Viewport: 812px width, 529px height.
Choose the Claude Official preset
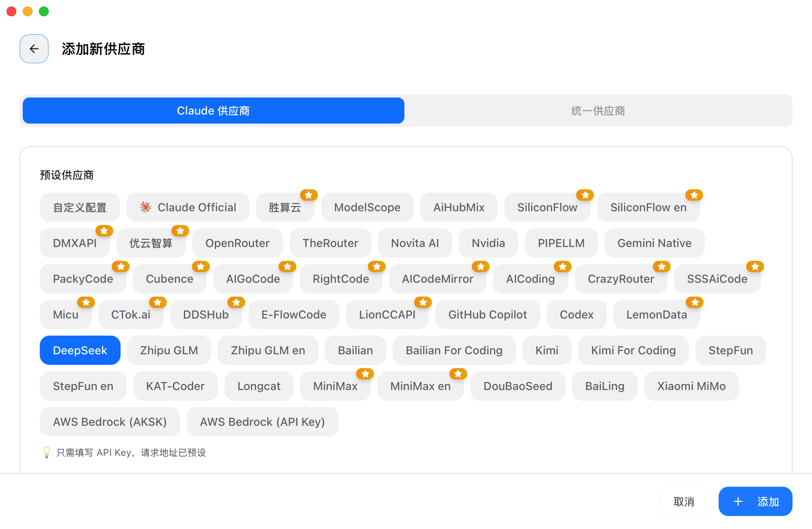click(188, 207)
